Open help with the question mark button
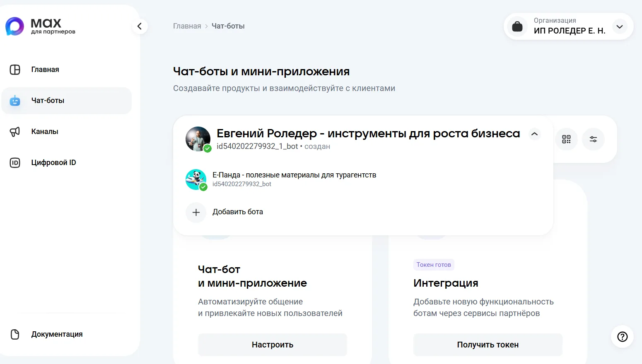 coord(622,337)
